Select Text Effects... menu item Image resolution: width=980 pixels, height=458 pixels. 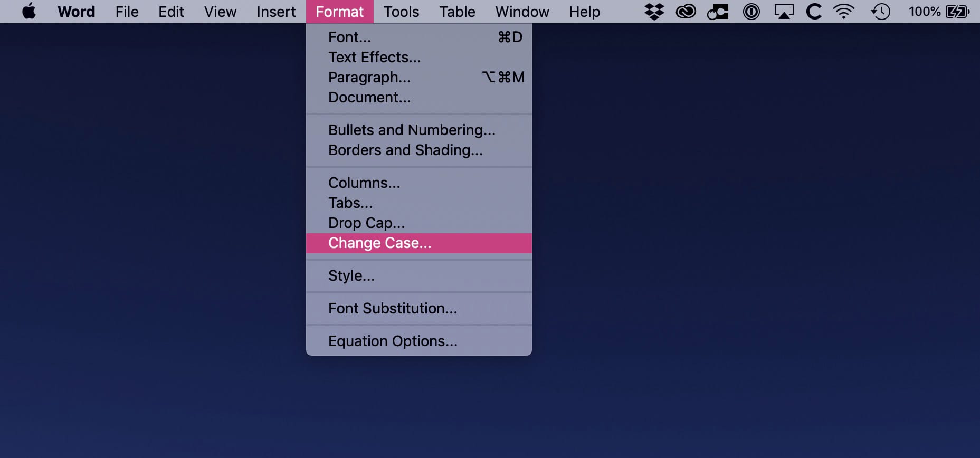(419, 57)
